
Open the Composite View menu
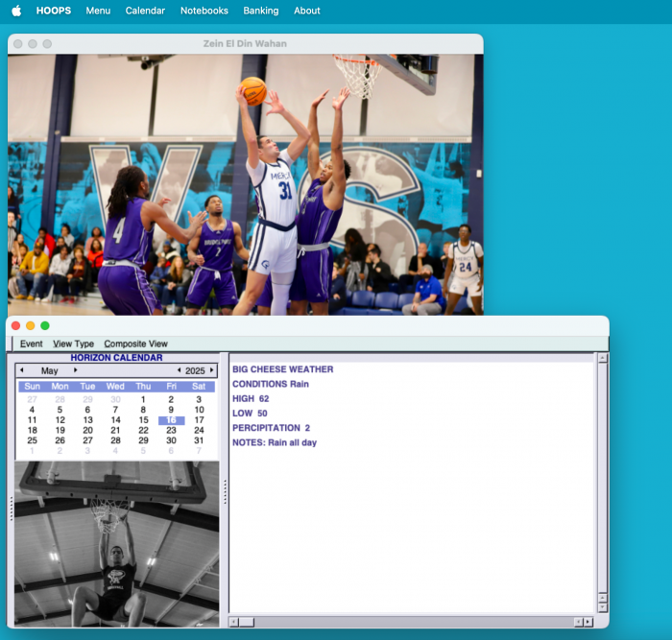[135, 344]
